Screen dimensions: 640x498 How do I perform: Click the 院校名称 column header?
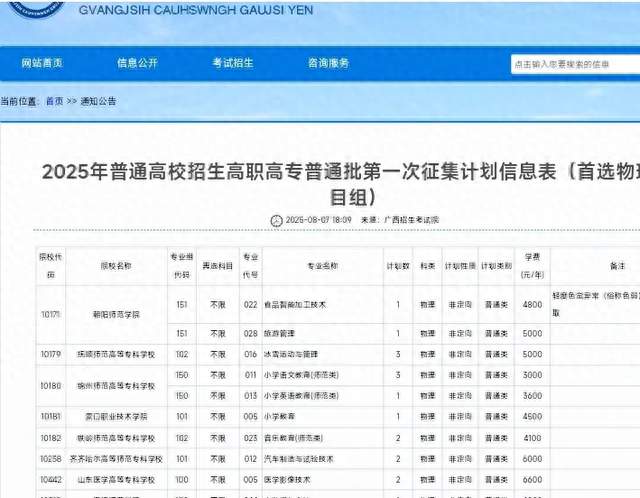(x=116, y=266)
